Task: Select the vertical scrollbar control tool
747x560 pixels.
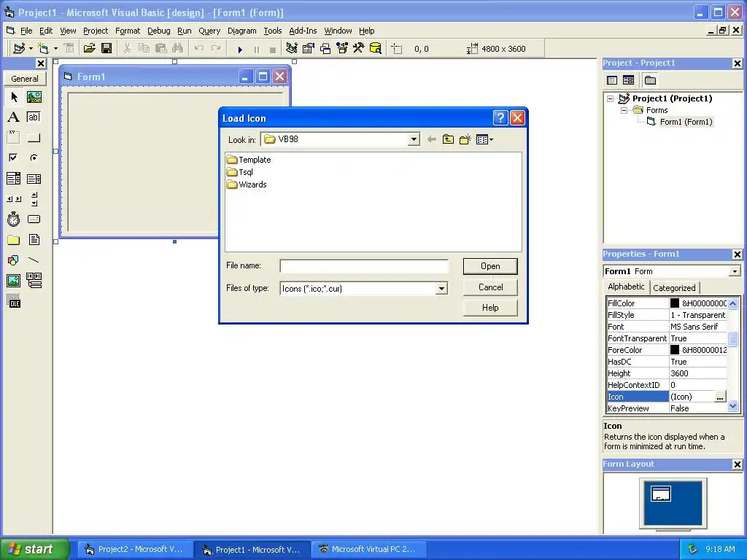Action: pyautogui.click(x=34, y=199)
